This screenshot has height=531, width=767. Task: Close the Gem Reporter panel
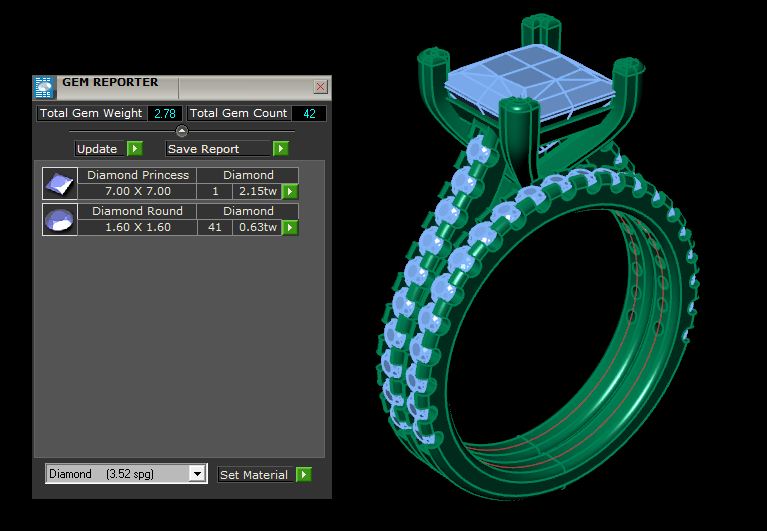pos(320,87)
